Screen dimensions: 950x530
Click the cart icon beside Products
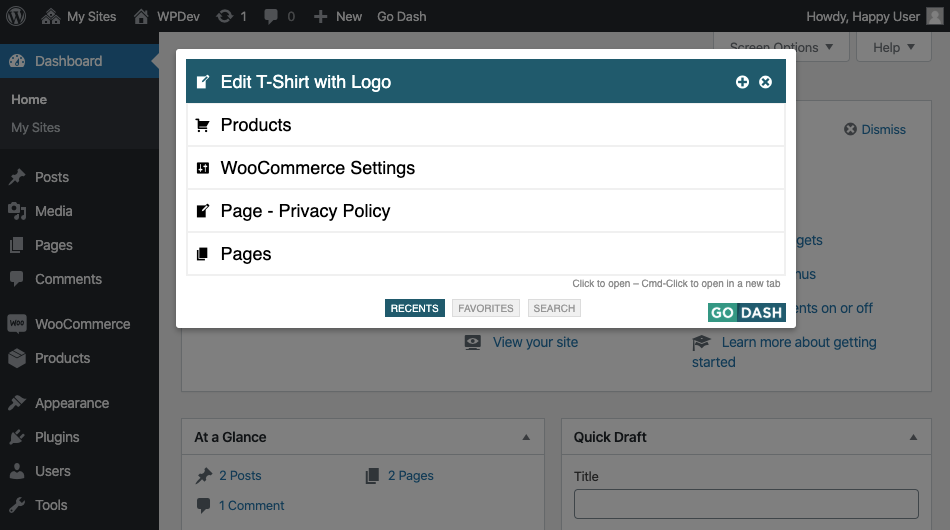click(x=202, y=125)
